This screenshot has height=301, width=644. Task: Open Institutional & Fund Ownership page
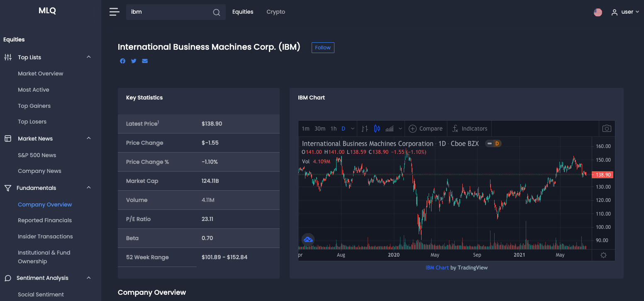pyautogui.click(x=44, y=257)
